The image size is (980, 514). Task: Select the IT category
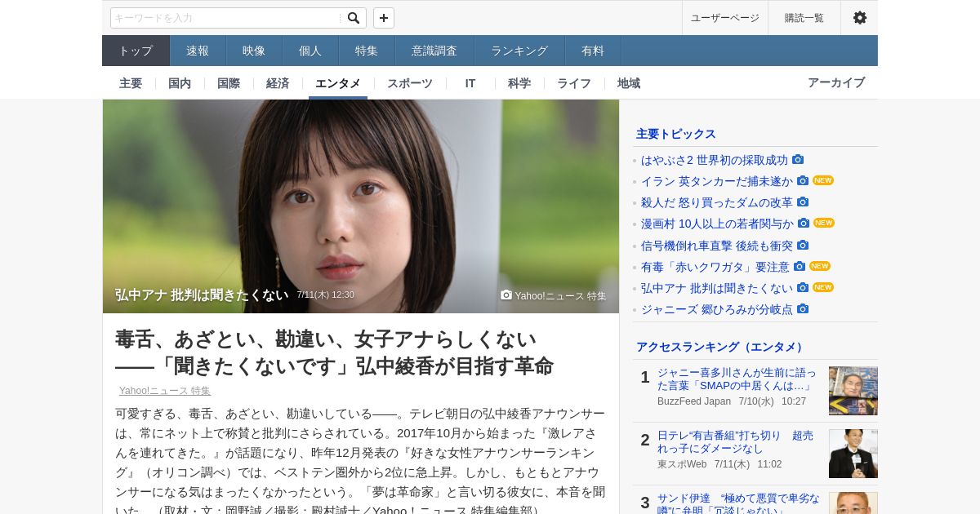pos(470,83)
